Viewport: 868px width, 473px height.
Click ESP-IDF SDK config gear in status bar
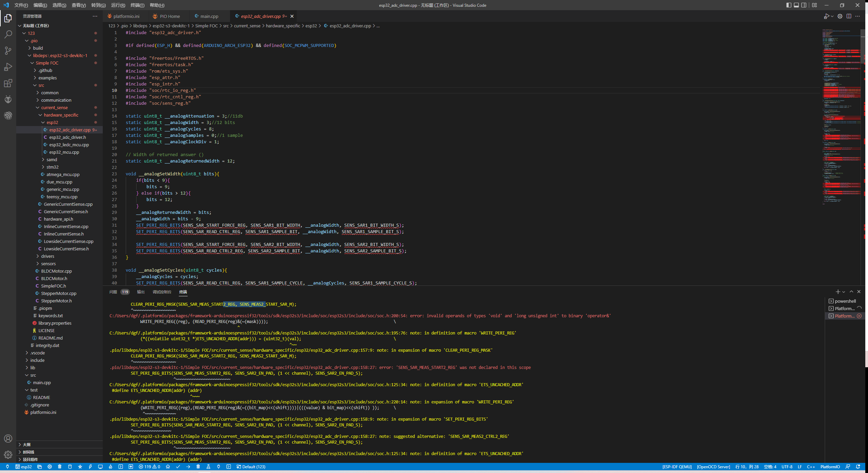[49, 467]
